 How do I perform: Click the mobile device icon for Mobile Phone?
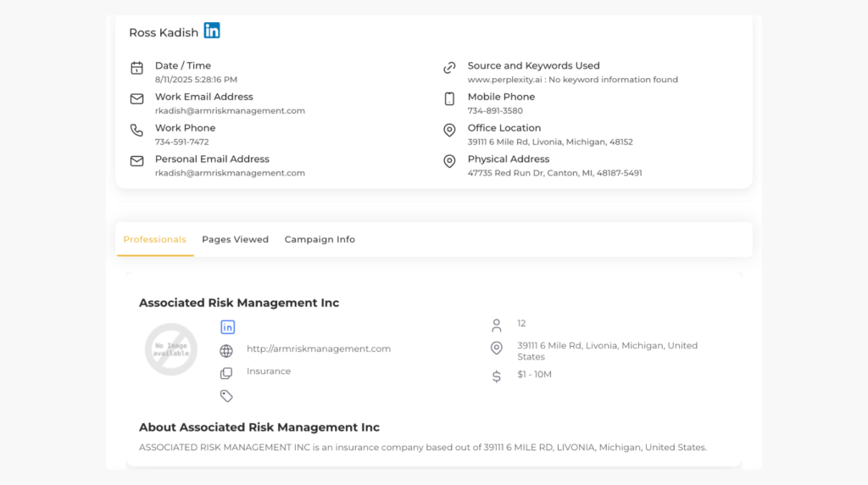pyautogui.click(x=449, y=99)
